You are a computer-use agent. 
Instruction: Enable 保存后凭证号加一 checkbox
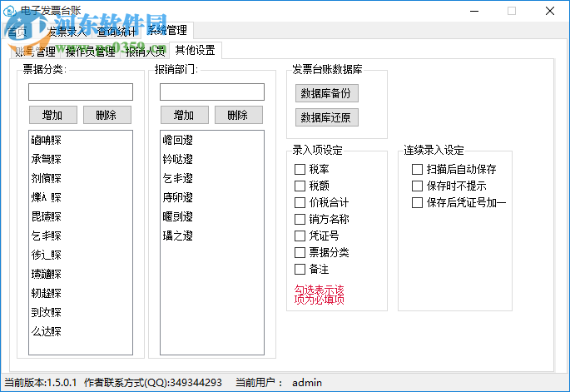[x=417, y=202]
